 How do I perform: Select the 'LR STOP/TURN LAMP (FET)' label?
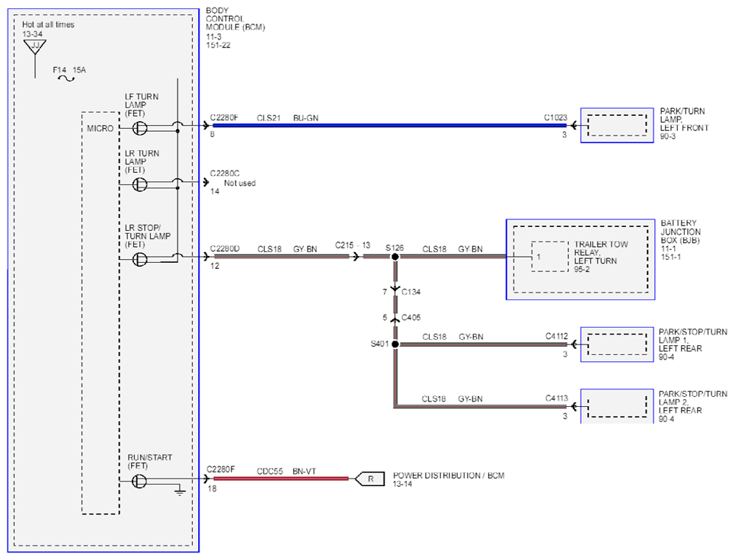(x=148, y=236)
